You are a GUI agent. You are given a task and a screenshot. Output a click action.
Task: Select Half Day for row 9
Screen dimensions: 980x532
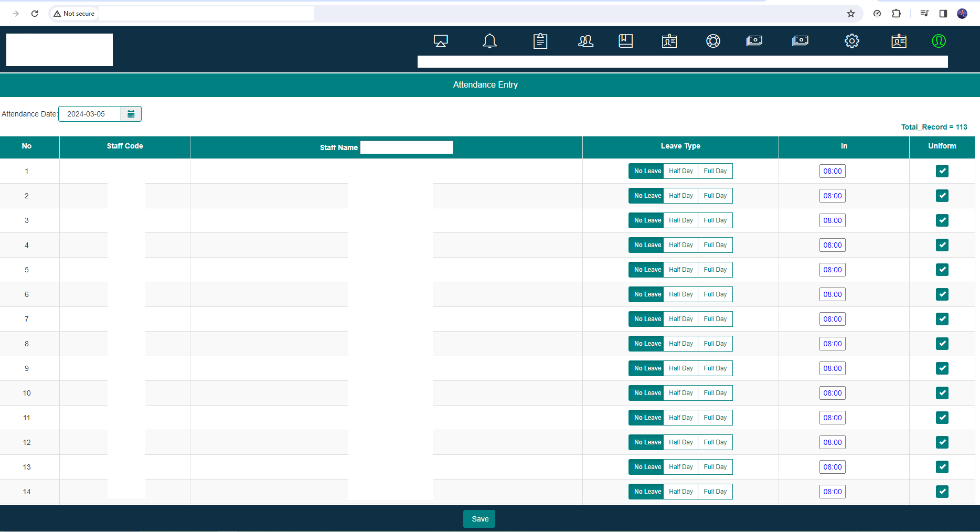point(681,368)
